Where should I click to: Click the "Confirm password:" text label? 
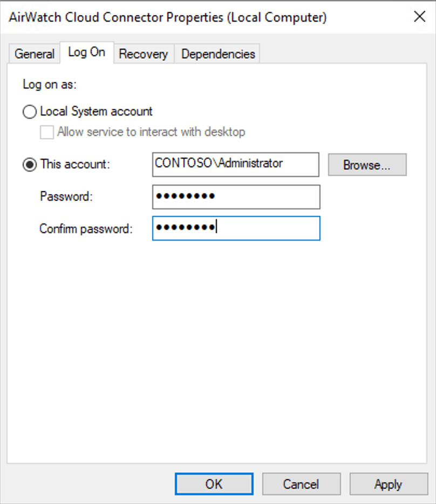pyautogui.click(x=85, y=229)
